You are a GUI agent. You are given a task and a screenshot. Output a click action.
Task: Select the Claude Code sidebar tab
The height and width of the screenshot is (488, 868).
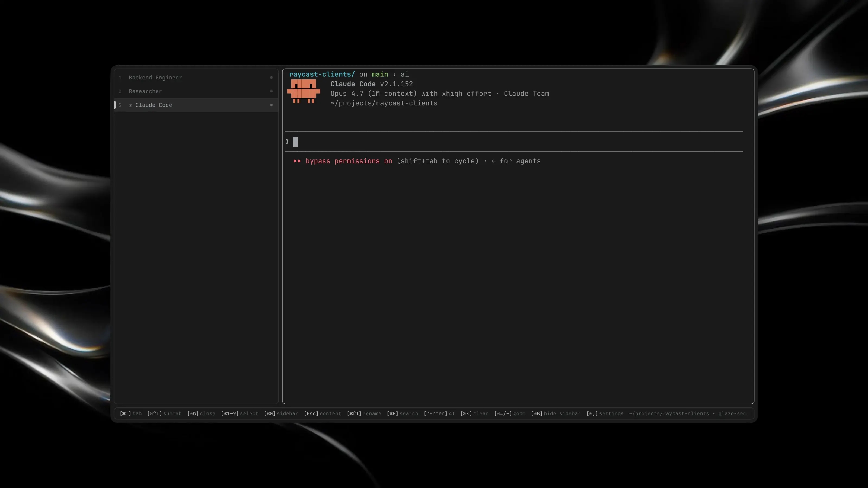[196, 105]
